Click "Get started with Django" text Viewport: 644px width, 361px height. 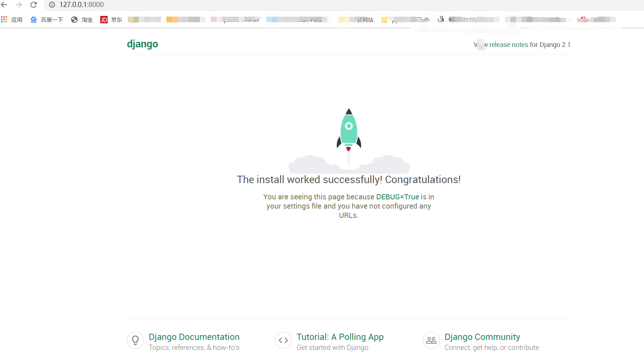pos(333,348)
